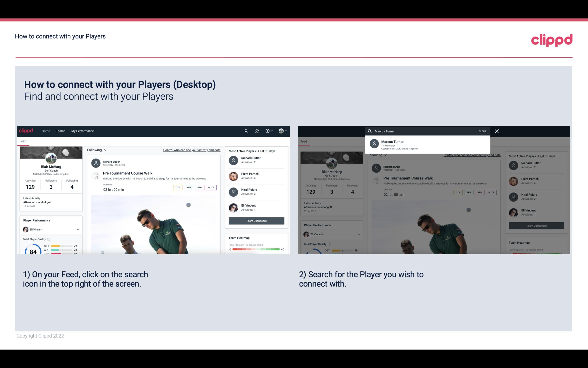This screenshot has height=368, width=588.
Task: Click the OTT performance category icon
Action: 177,187
